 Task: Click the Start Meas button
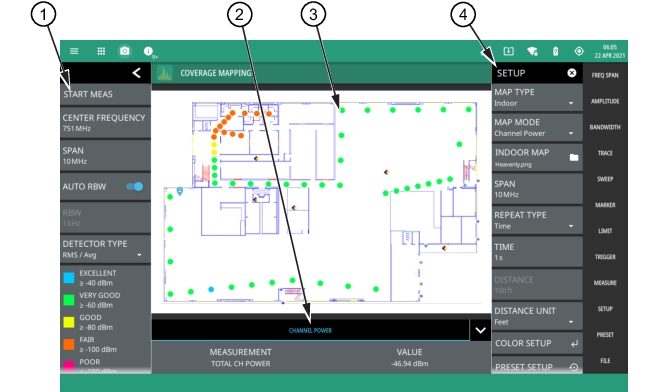click(105, 94)
